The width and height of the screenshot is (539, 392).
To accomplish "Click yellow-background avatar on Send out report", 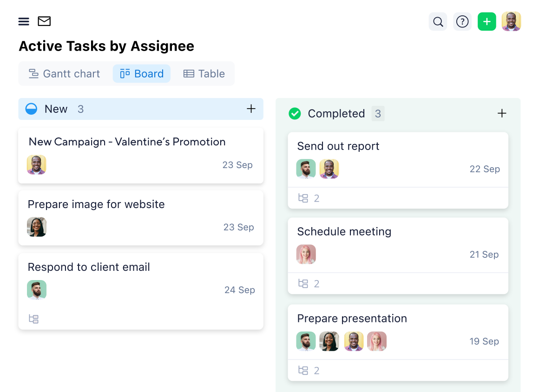I will pyautogui.click(x=329, y=169).
